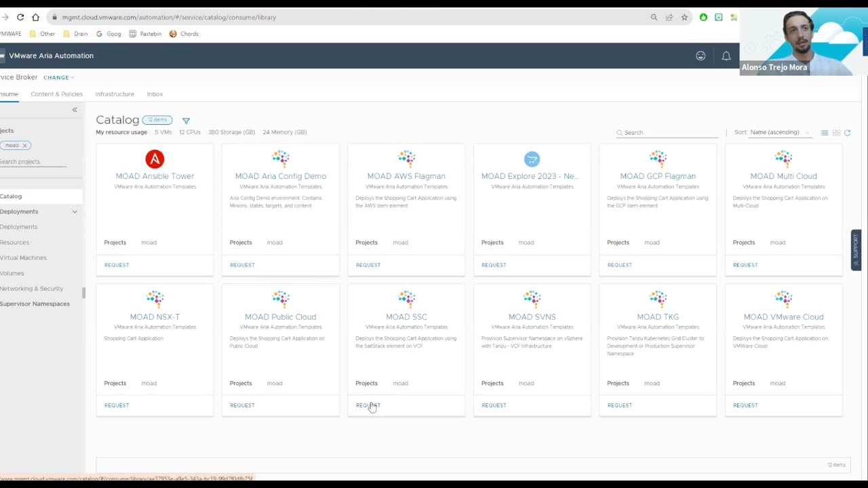The width and height of the screenshot is (868, 488).
Task: Request the MOAD Ansible Tower item
Action: 117,265
